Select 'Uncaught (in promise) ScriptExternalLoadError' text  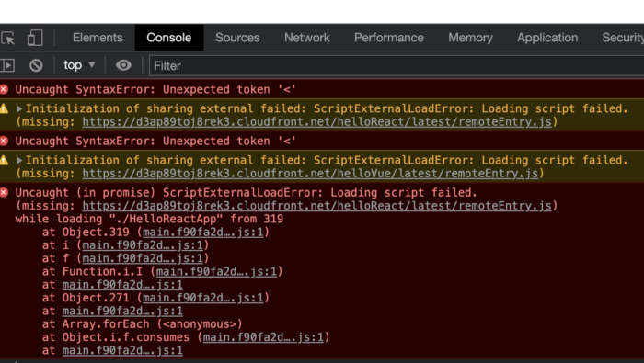169,192
